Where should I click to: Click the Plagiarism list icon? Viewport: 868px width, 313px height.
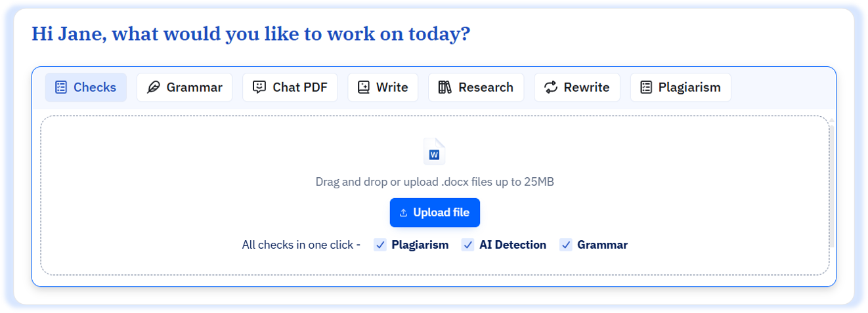click(x=646, y=87)
